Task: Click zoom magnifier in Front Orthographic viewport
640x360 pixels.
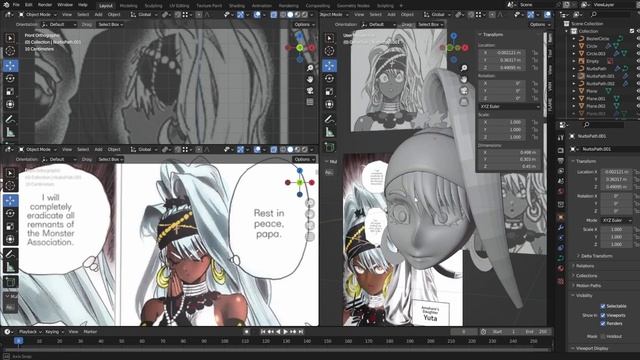Action: click(x=310, y=68)
